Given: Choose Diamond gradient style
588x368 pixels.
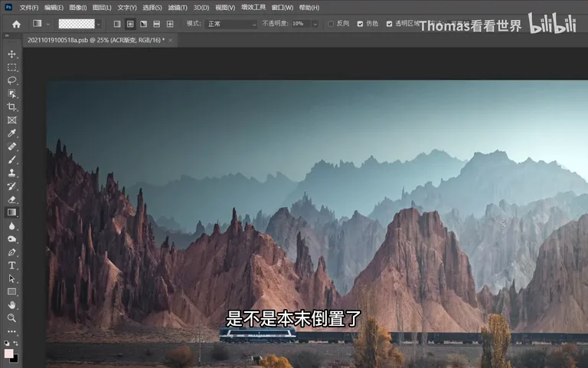Looking at the screenshot, I should (170, 24).
